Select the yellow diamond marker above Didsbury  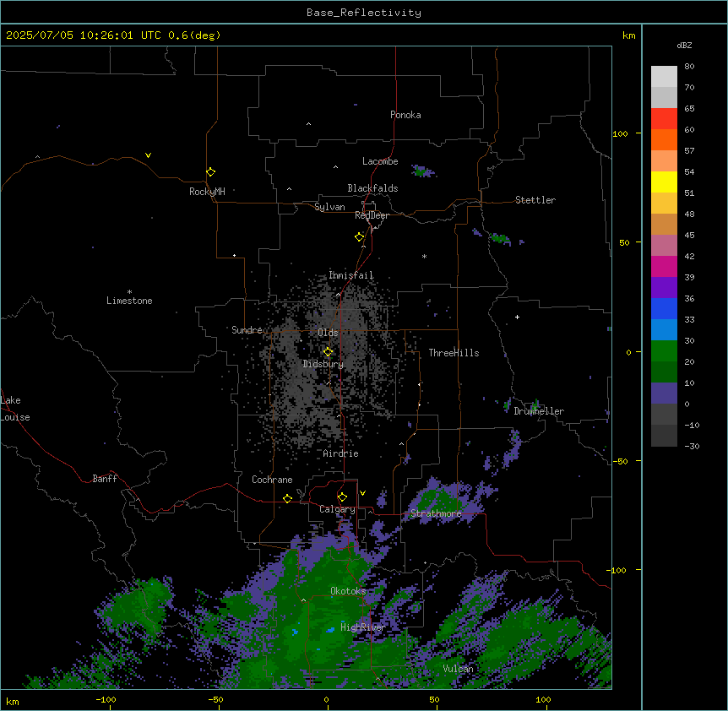(x=328, y=352)
